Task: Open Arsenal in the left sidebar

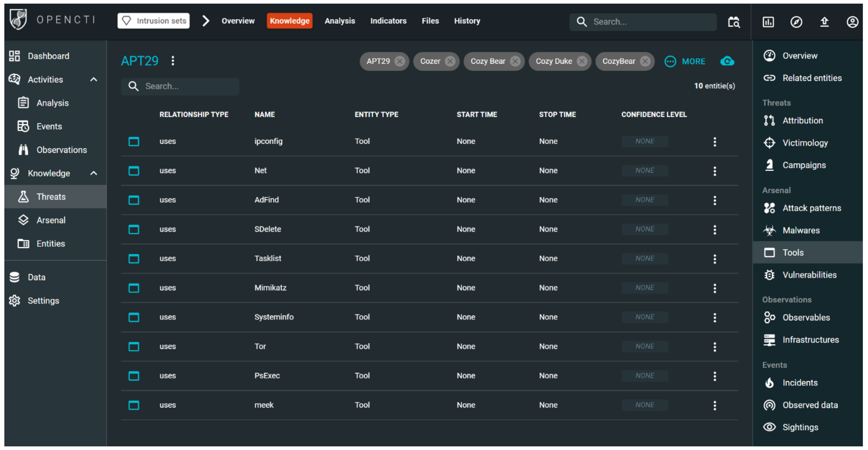Action: [x=56, y=220]
